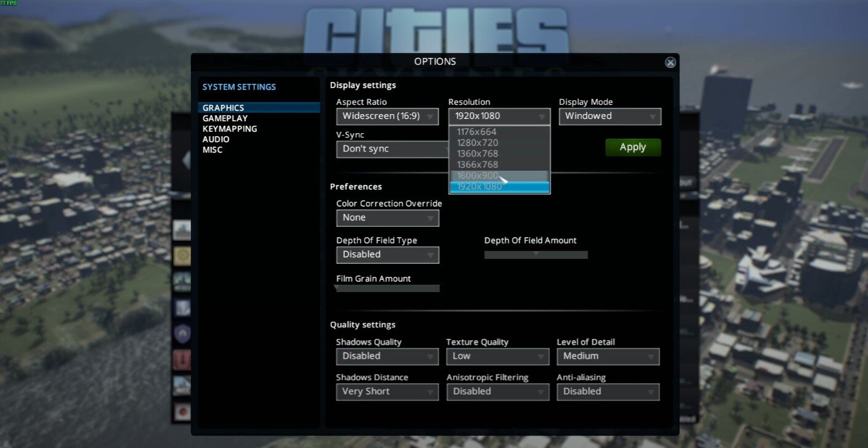The height and width of the screenshot is (448, 868).
Task: Open the Anisotropic Filtering dropdown
Action: click(x=498, y=392)
